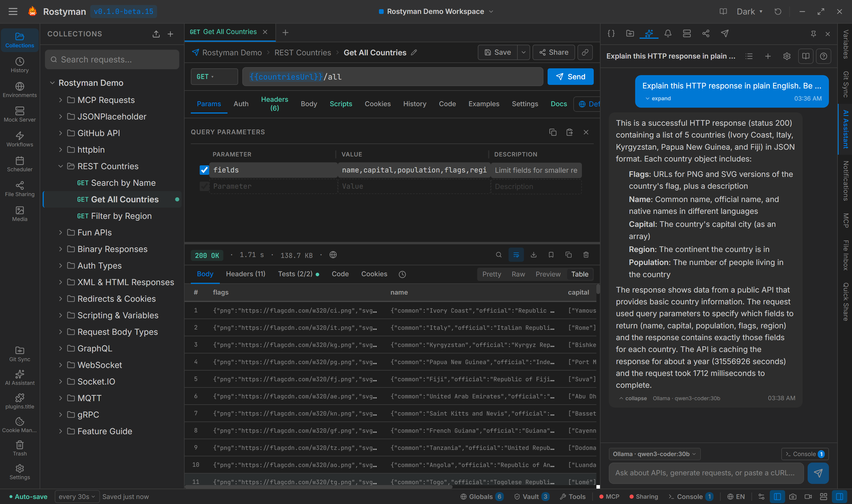Image resolution: width=852 pixels, height=504 pixels.
Task: Click the copy link icon next to Share
Action: [x=585, y=52]
